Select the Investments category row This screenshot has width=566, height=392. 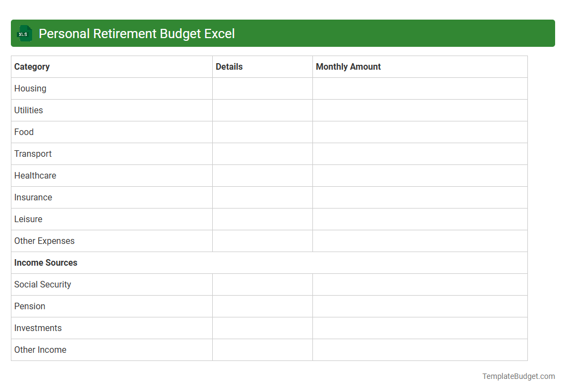click(38, 328)
